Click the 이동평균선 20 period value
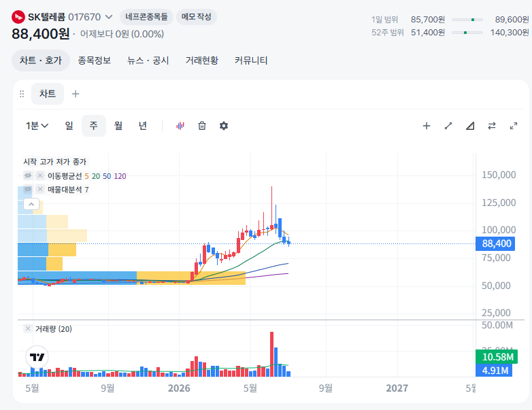 pyautogui.click(x=96, y=176)
